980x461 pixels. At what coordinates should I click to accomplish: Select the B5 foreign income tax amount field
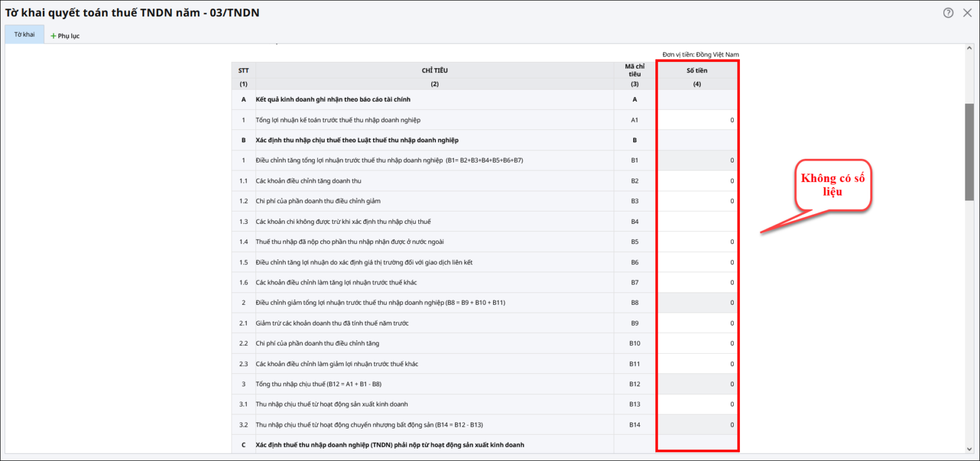click(697, 242)
